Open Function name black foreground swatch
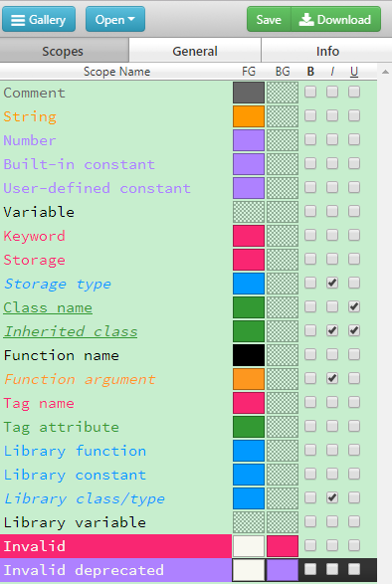The height and width of the screenshot is (584, 392). click(x=249, y=355)
